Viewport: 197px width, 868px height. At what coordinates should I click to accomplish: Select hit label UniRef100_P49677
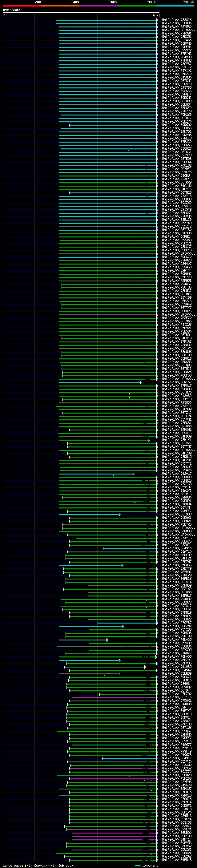point(177,744)
